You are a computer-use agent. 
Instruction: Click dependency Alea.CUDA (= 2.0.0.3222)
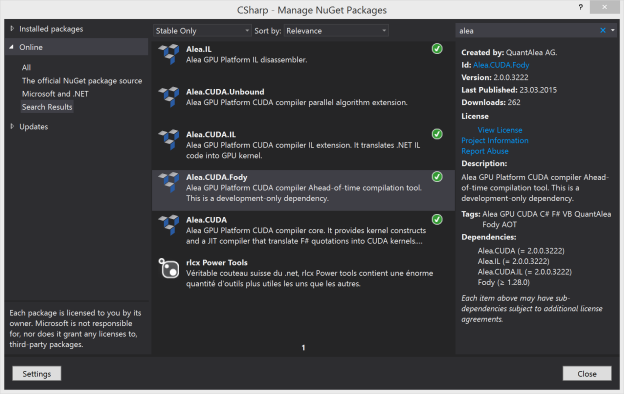[x=521, y=251]
